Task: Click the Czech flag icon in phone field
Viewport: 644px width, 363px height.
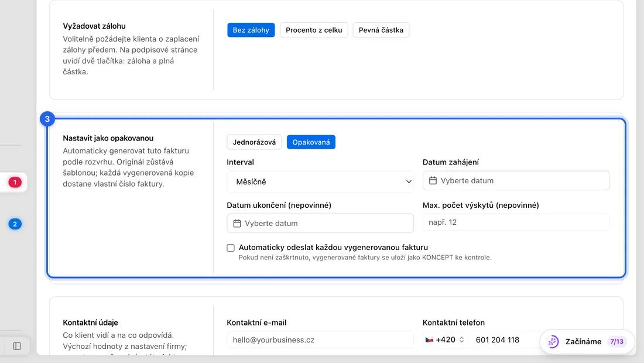Action: (429, 340)
